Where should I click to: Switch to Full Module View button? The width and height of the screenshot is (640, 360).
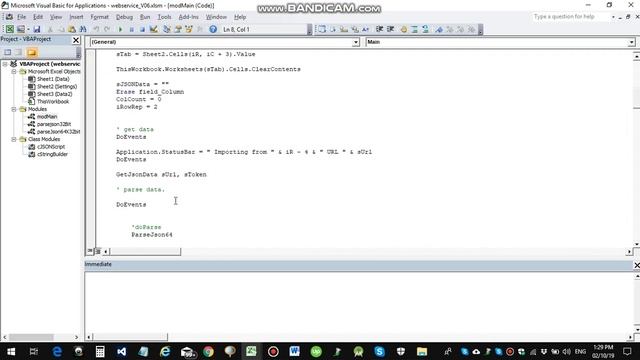point(98,251)
